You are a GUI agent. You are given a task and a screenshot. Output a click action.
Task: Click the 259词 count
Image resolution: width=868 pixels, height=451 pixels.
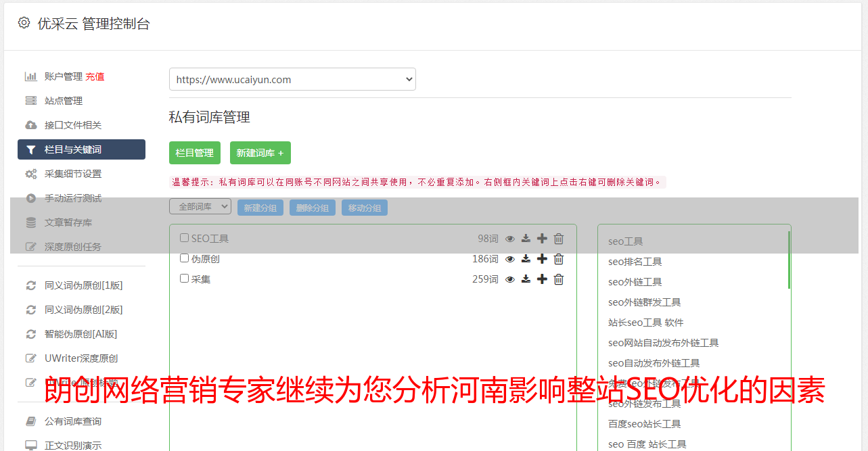click(x=485, y=279)
